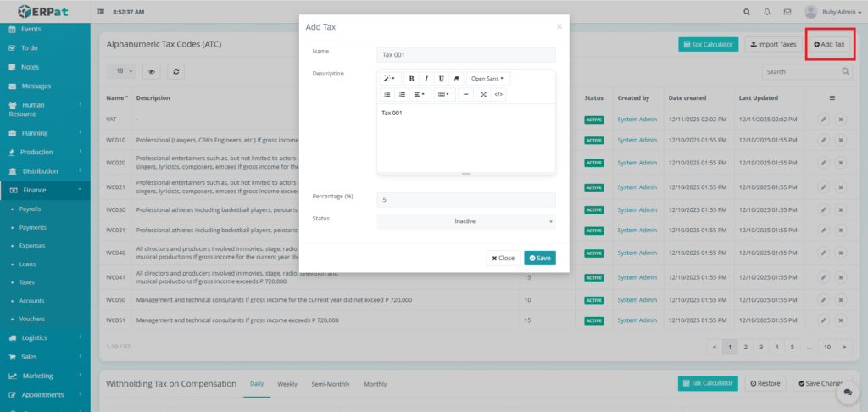Click inside the description text area
The image size is (868, 412).
[x=466, y=138]
